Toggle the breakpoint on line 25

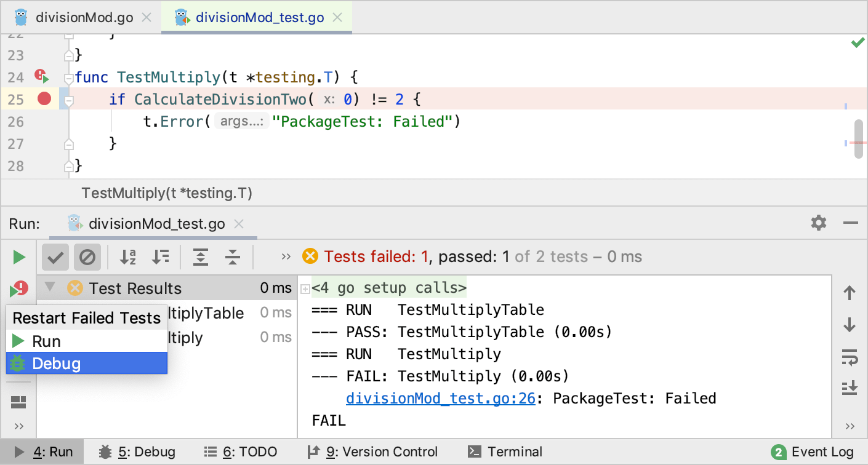click(x=44, y=98)
